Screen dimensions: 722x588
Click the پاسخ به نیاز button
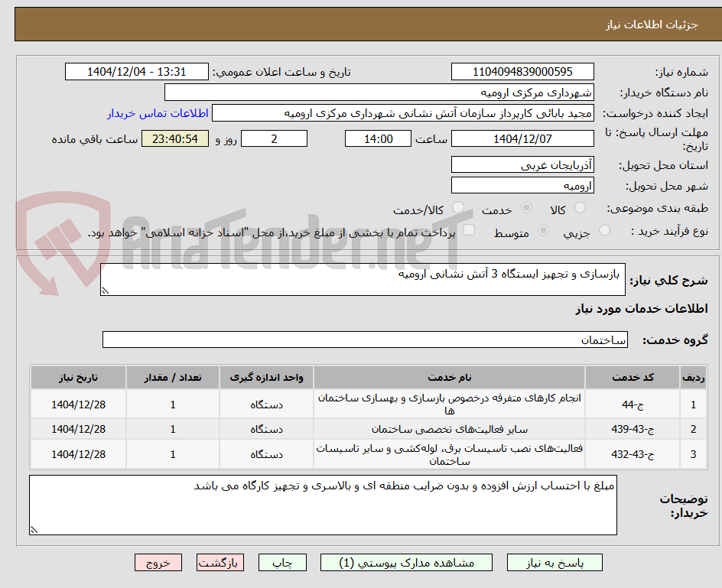coord(555,563)
